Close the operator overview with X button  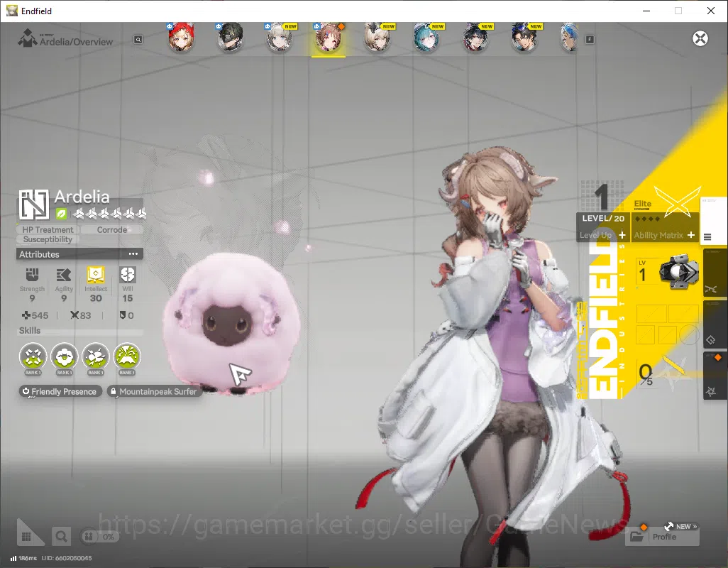click(x=700, y=38)
